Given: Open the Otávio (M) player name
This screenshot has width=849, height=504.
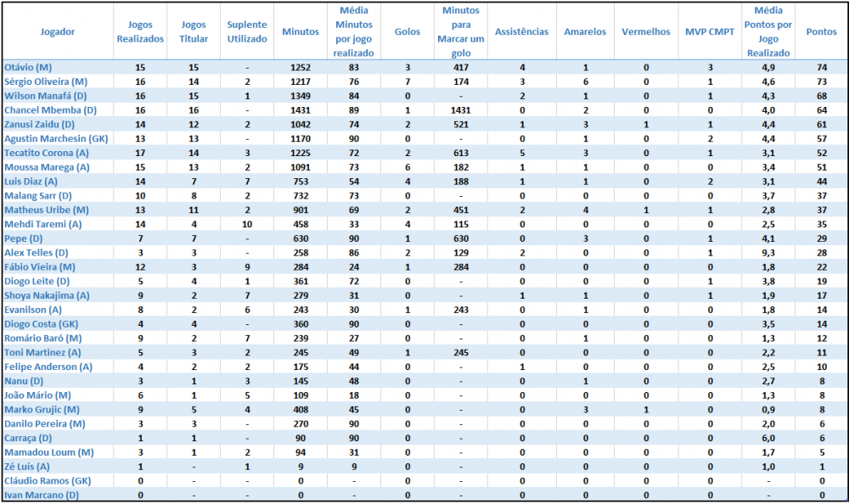Looking at the screenshot, I should [28, 67].
